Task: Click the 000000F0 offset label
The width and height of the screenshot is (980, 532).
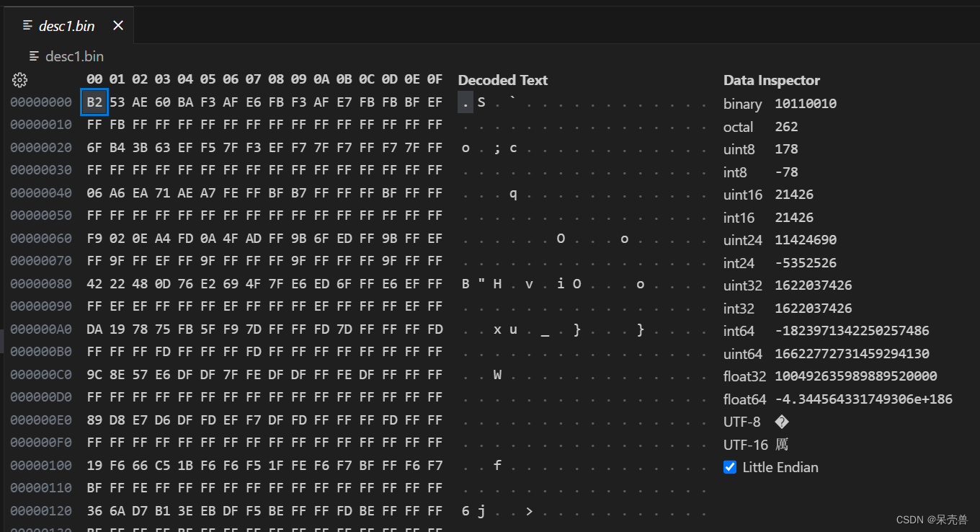Action: 41,443
